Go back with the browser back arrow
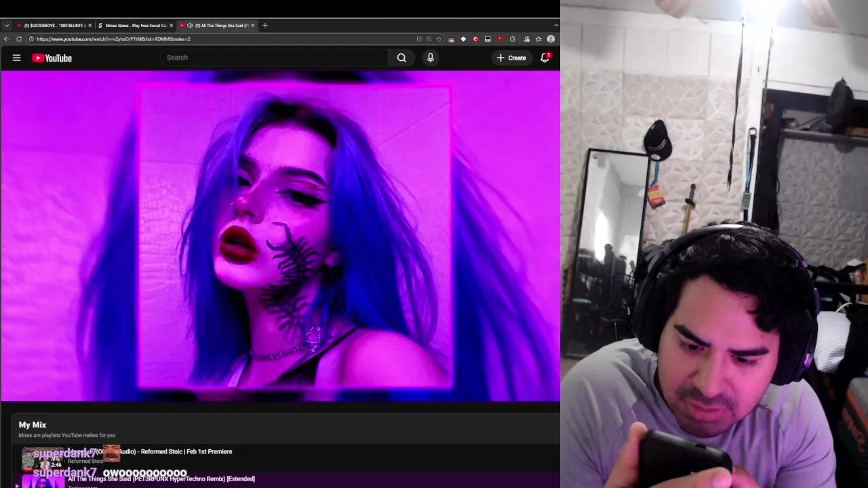The height and width of the screenshot is (488, 868). 7,39
